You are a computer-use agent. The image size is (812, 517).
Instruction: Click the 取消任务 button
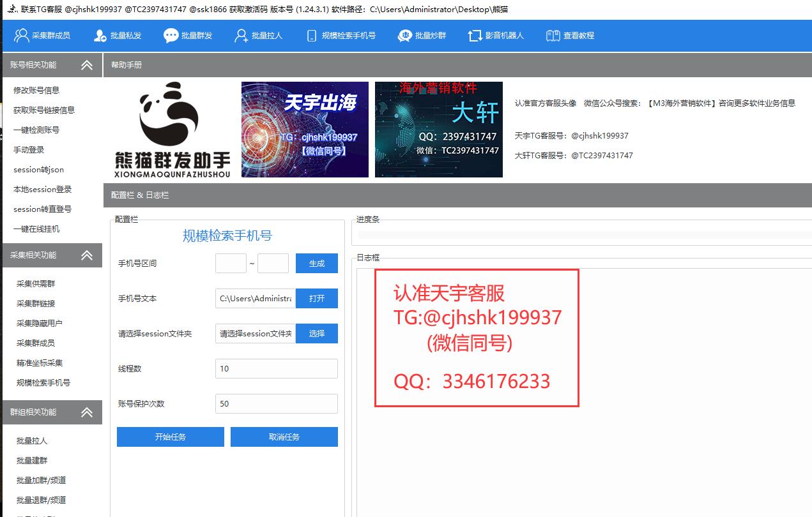[284, 437]
